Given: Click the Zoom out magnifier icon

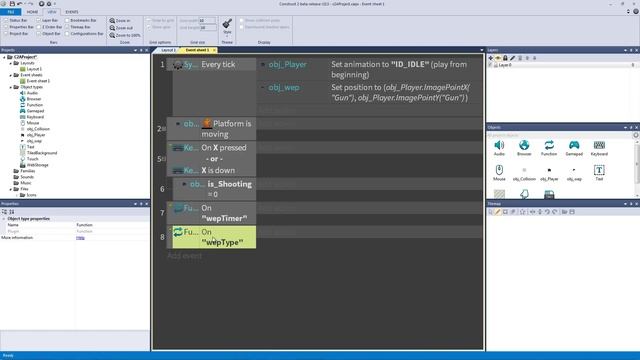Looking at the screenshot, I should click(112, 28).
